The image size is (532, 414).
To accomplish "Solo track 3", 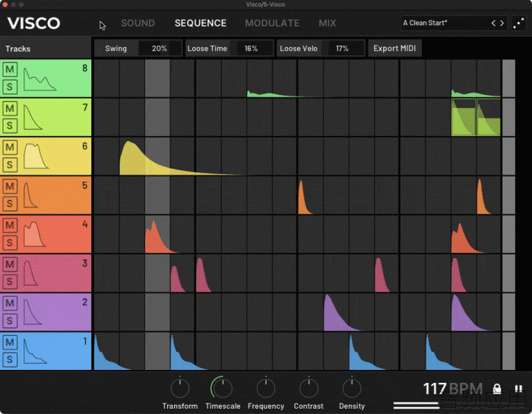I will pos(10,282).
